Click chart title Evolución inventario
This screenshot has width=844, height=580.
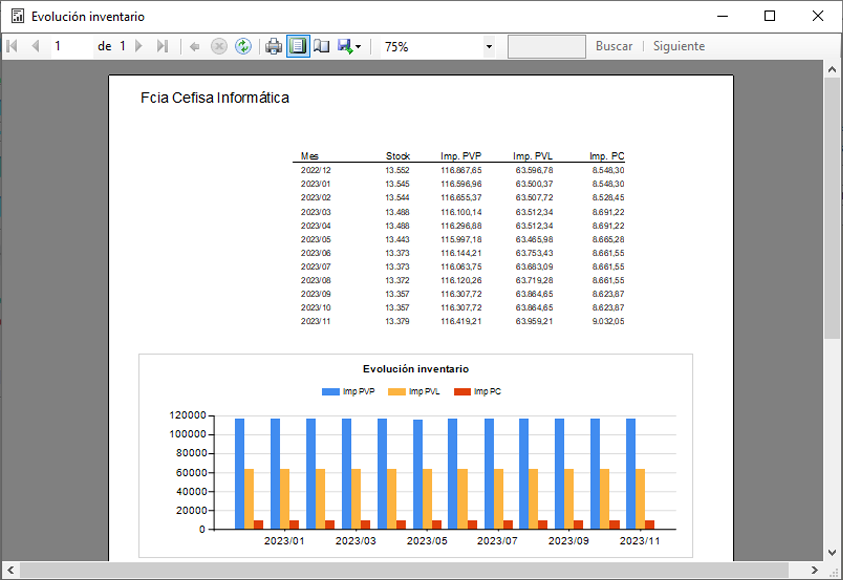[x=416, y=369]
